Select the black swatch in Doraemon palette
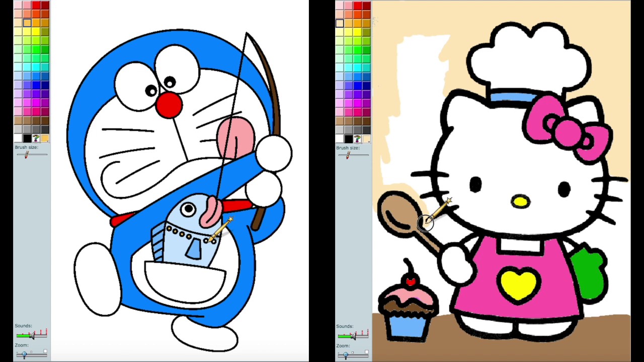The image size is (644, 362). (x=27, y=138)
